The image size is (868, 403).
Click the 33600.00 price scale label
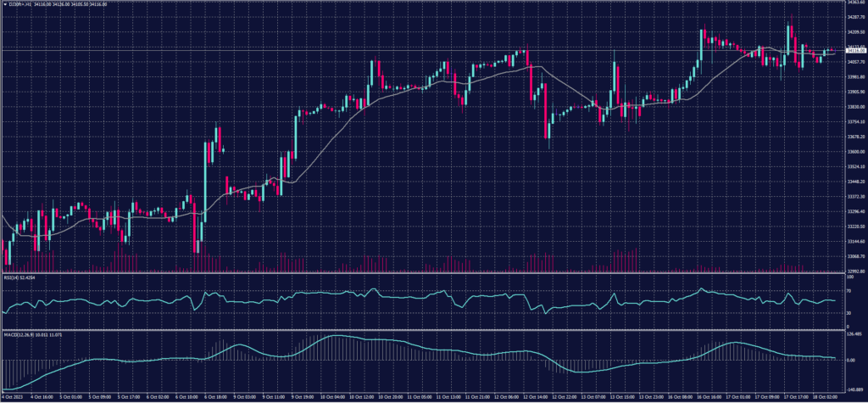pyautogui.click(x=851, y=152)
